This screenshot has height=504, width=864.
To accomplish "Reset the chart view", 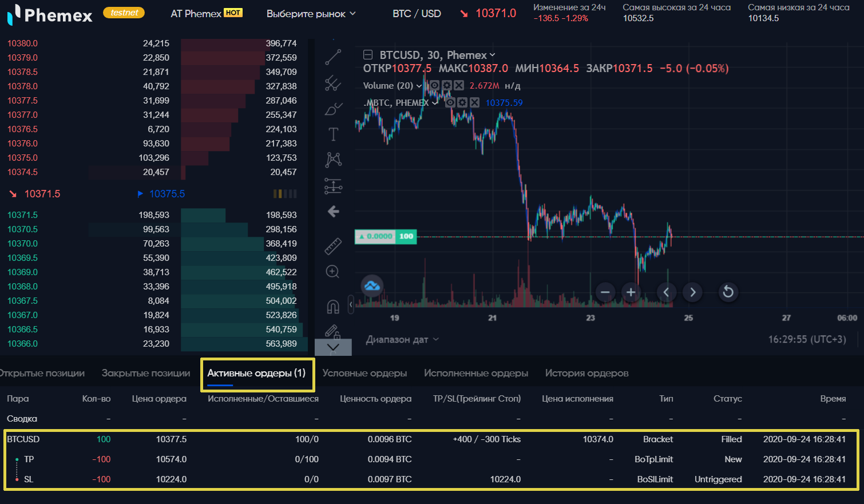I will click(x=728, y=292).
